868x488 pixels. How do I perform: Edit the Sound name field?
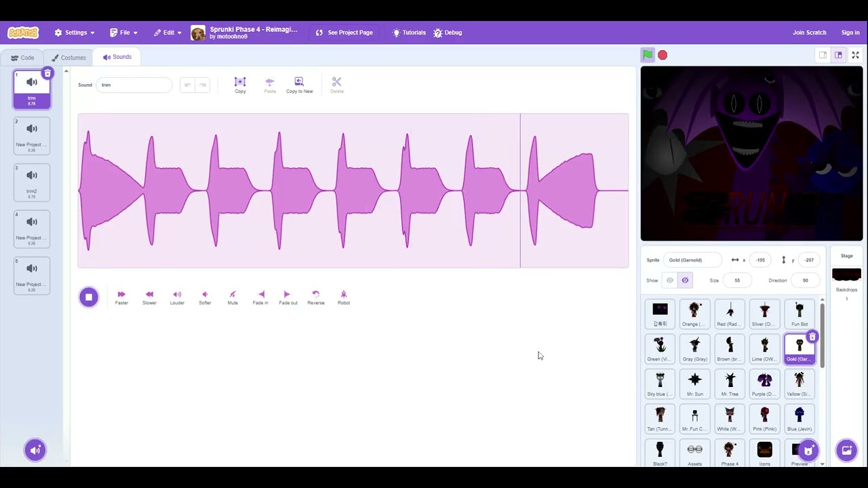[x=134, y=85]
